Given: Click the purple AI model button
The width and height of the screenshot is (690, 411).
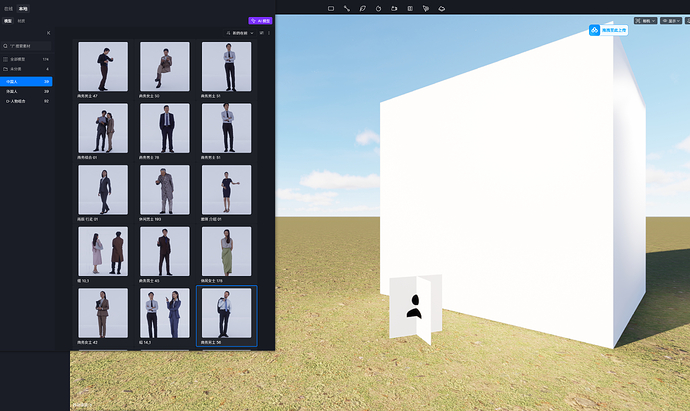Looking at the screenshot, I should tap(259, 20).
